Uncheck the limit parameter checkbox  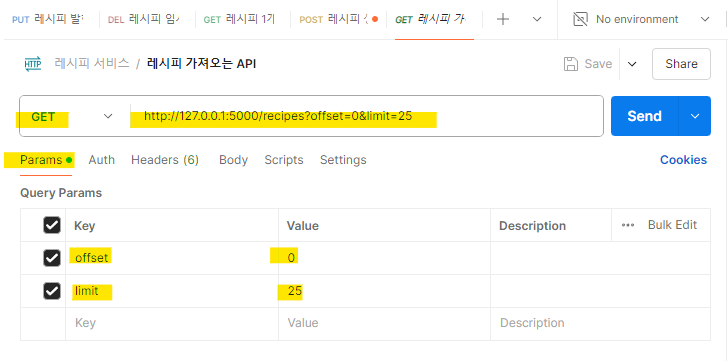point(52,291)
